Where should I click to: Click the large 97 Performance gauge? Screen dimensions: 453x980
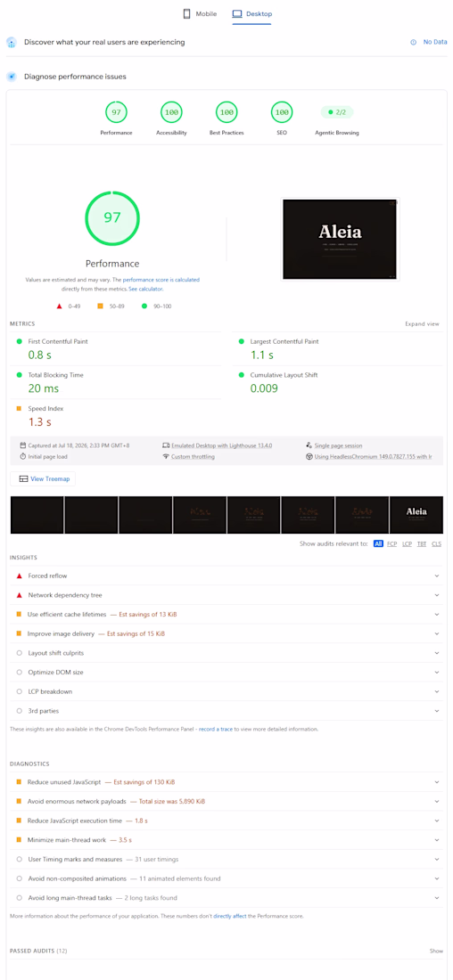pyautogui.click(x=112, y=218)
